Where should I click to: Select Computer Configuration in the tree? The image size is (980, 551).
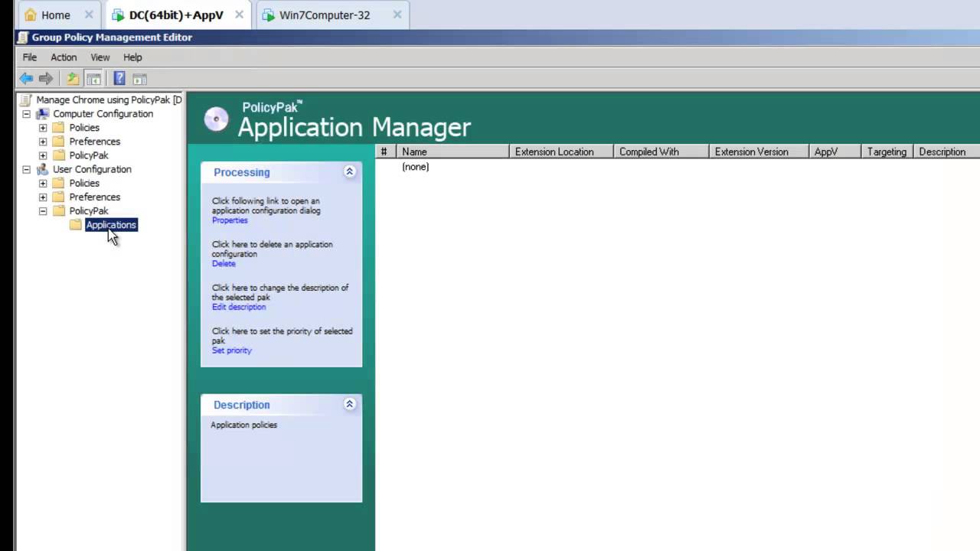pyautogui.click(x=103, y=114)
